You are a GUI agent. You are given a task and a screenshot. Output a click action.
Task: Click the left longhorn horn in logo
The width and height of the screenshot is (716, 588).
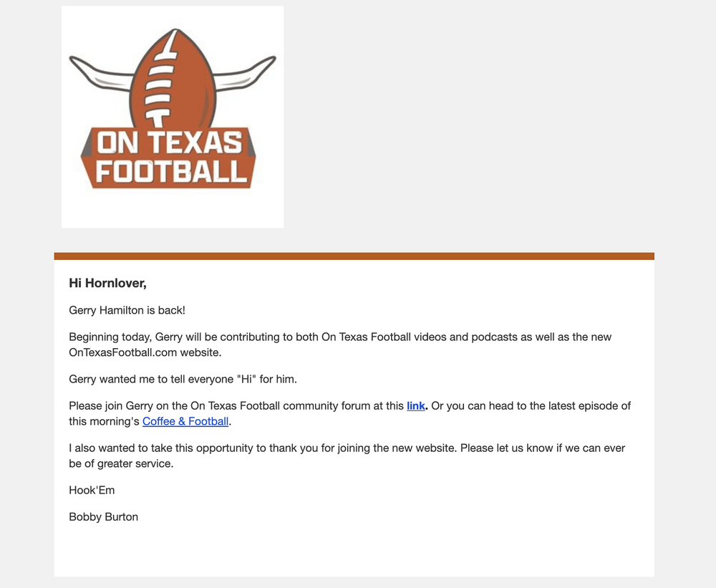pyautogui.click(x=100, y=72)
